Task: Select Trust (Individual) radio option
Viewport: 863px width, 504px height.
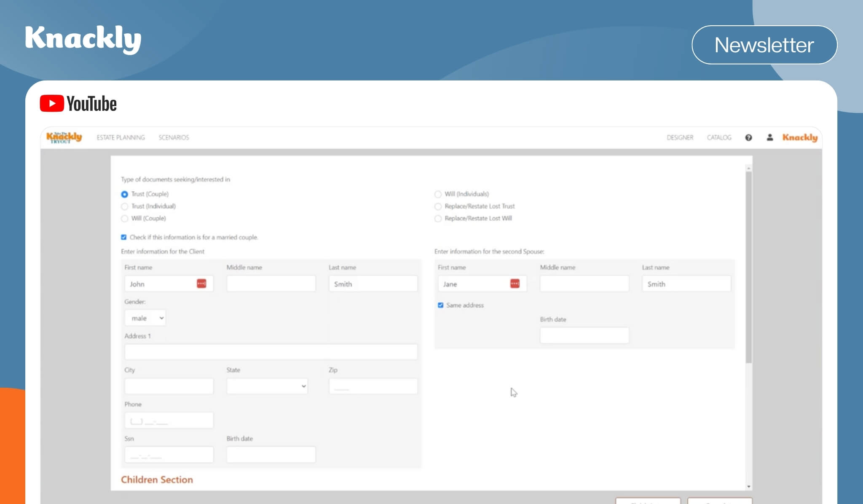Action: pyautogui.click(x=124, y=206)
